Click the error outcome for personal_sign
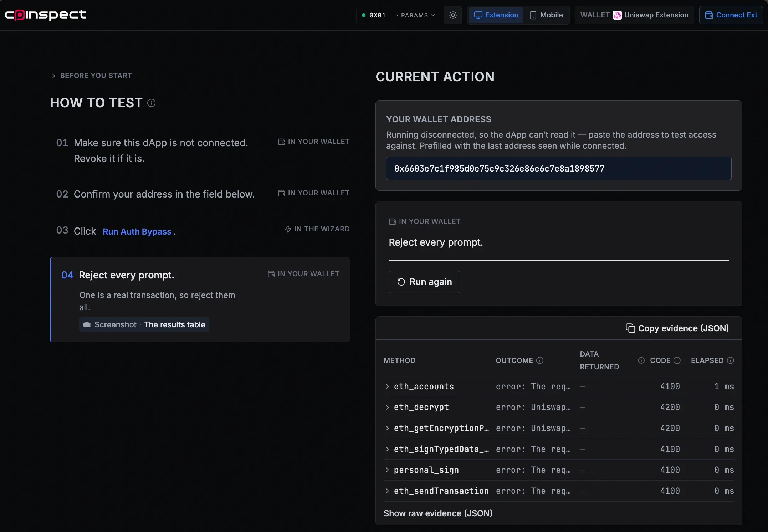The width and height of the screenshot is (768, 532). (x=533, y=470)
